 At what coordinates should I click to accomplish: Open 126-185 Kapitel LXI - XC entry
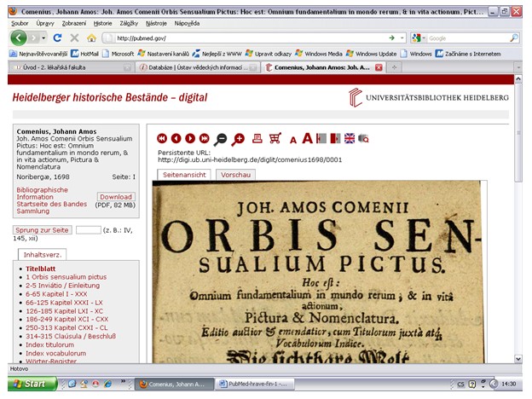point(64,311)
